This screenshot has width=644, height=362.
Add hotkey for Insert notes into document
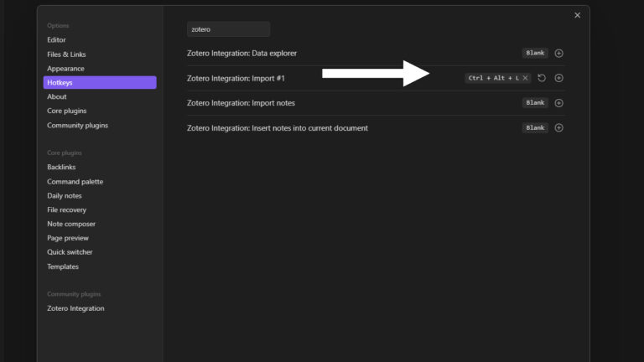[559, 128]
